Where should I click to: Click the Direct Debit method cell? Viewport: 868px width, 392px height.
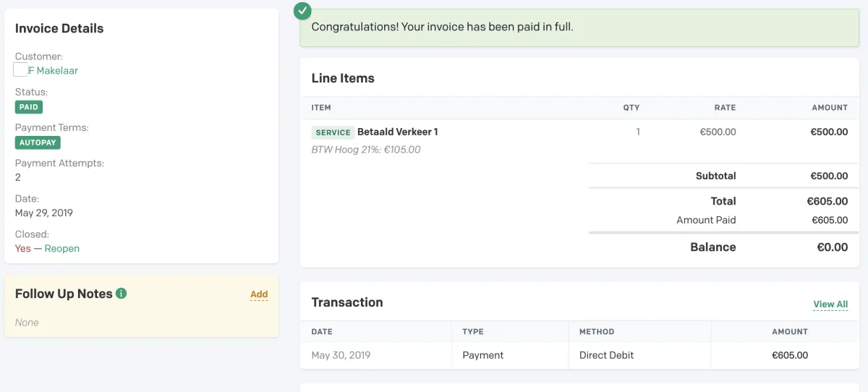coord(606,356)
